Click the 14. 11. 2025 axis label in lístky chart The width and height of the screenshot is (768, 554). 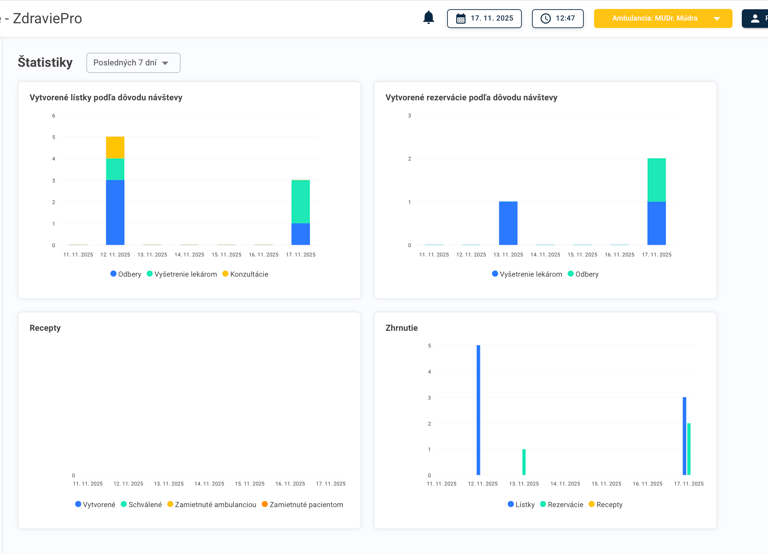pyautogui.click(x=189, y=255)
